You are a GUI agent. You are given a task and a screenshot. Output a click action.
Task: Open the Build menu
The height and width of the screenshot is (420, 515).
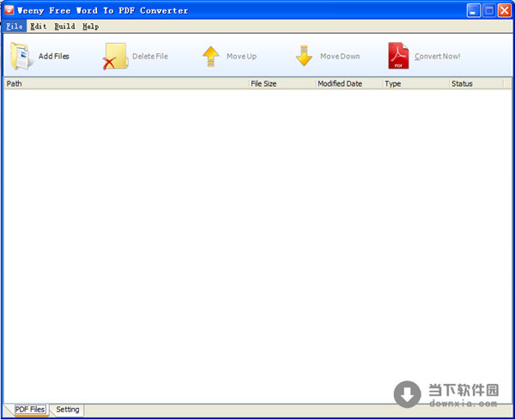click(x=64, y=27)
